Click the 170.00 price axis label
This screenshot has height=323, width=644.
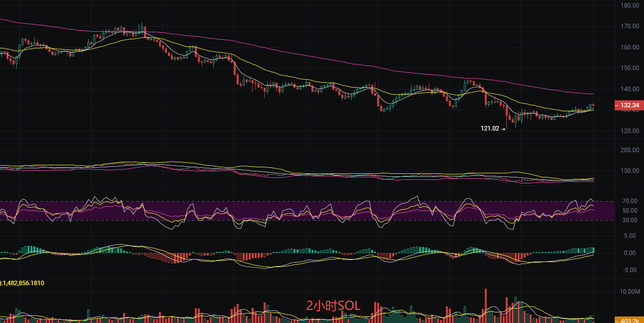click(630, 26)
